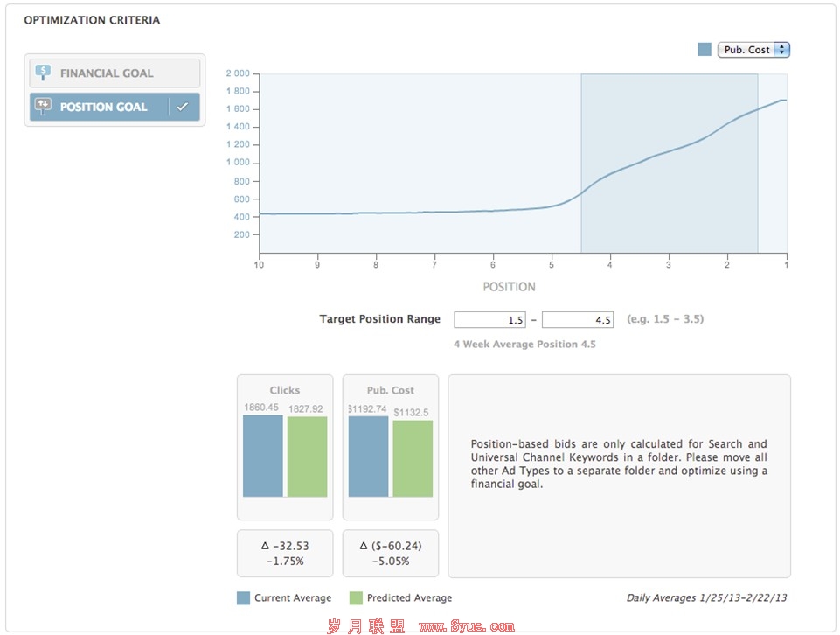Click the arrows icon on Position Goal
Viewport: 840px width, 635px height.
[x=43, y=107]
